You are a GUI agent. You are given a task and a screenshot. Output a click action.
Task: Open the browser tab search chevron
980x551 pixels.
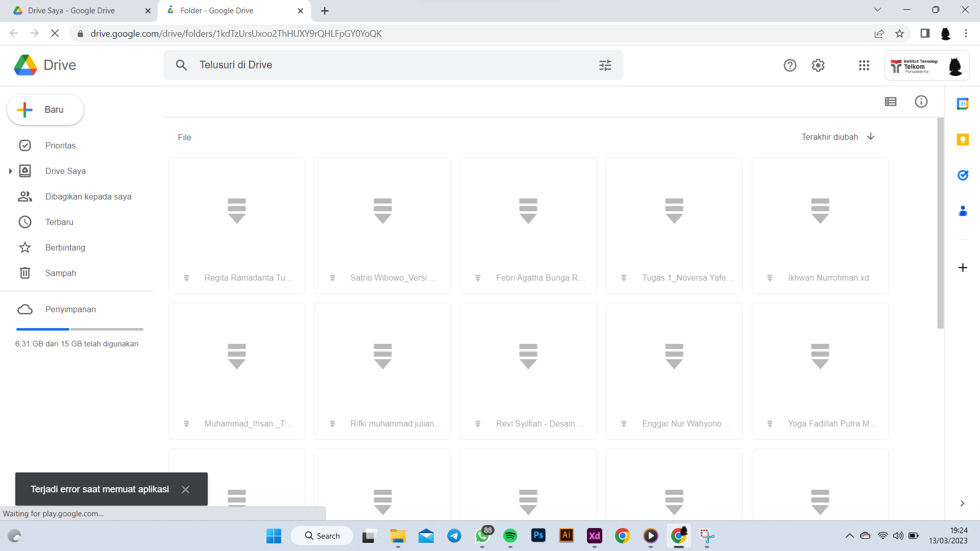(x=877, y=9)
